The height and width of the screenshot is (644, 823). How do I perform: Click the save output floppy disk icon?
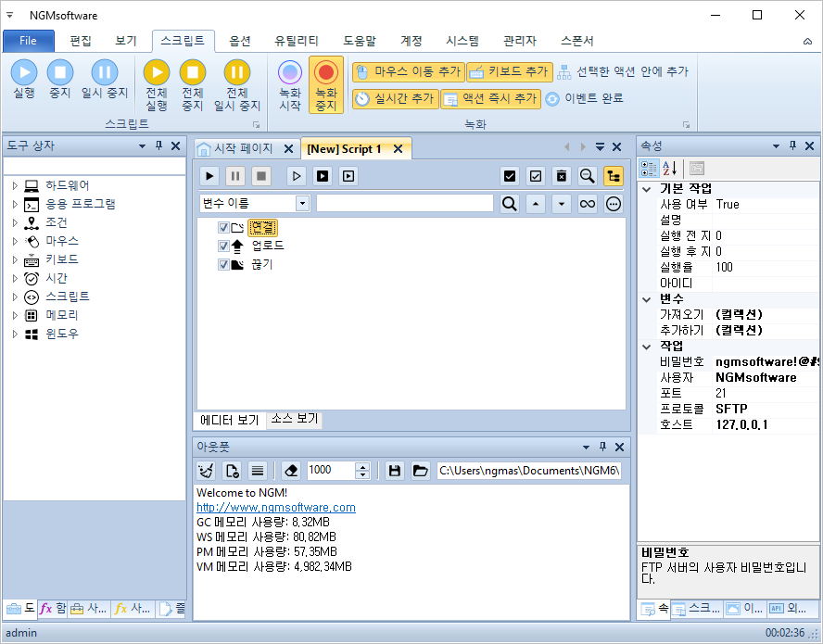coord(395,471)
